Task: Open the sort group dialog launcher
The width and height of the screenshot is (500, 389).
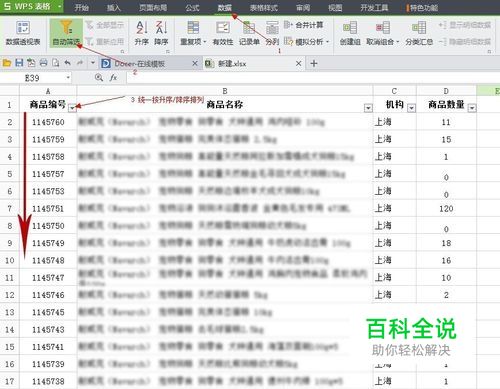Action: (167, 51)
